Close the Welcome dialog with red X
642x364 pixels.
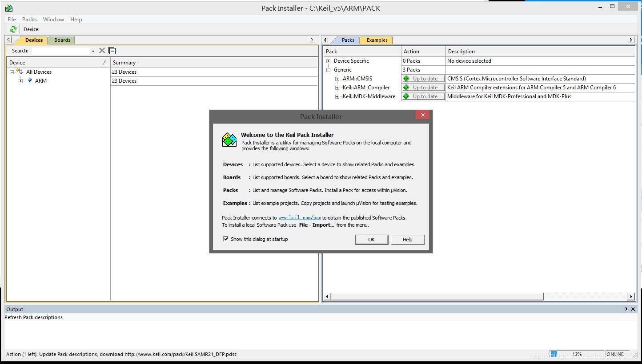click(422, 115)
